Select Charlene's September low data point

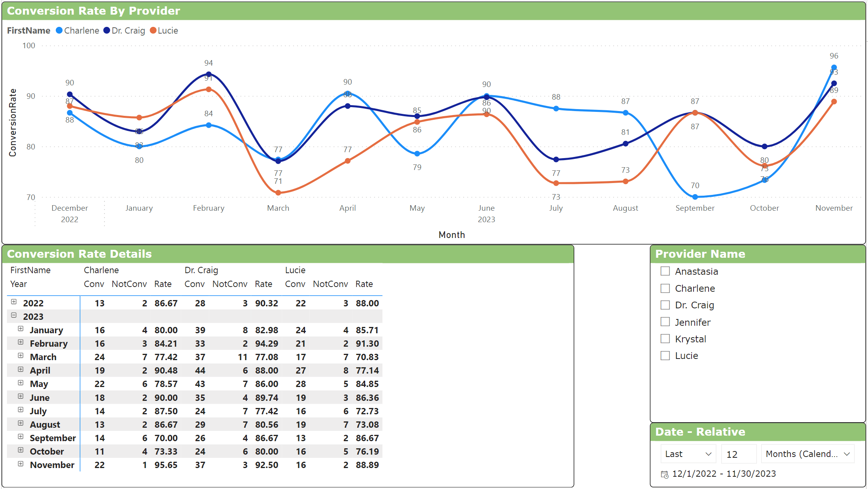(695, 196)
